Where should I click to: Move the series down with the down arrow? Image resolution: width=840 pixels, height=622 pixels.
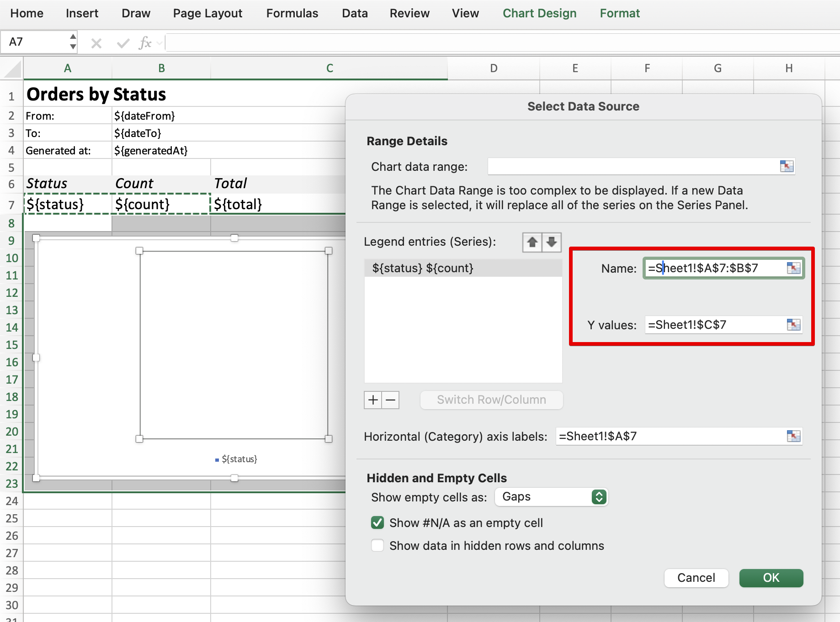[552, 242]
